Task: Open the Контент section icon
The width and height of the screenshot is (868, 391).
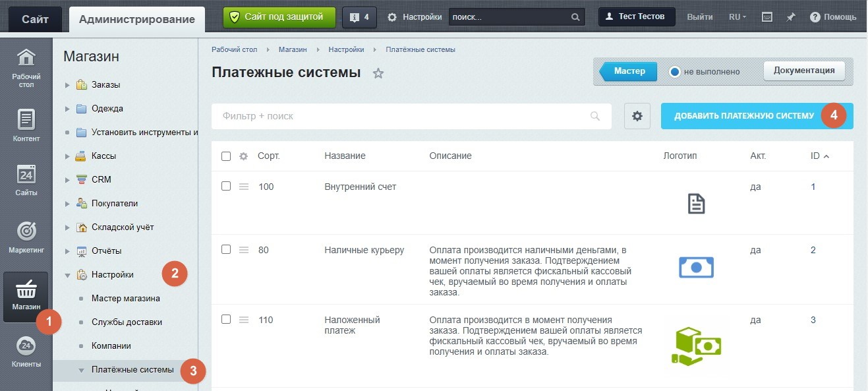Action: point(26,125)
